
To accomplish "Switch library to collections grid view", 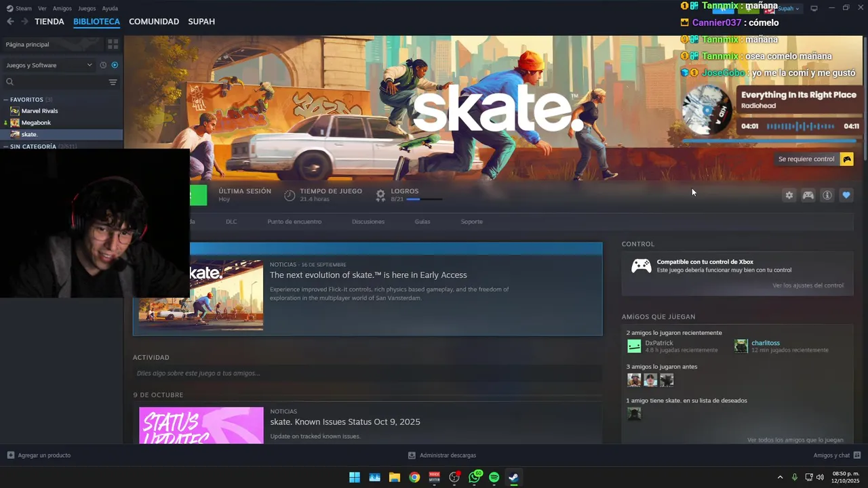I will pyautogui.click(x=113, y=44).
